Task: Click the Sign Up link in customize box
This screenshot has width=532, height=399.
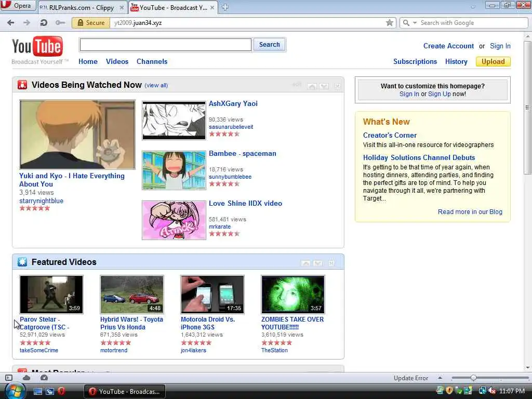Action: pos(440,94)
